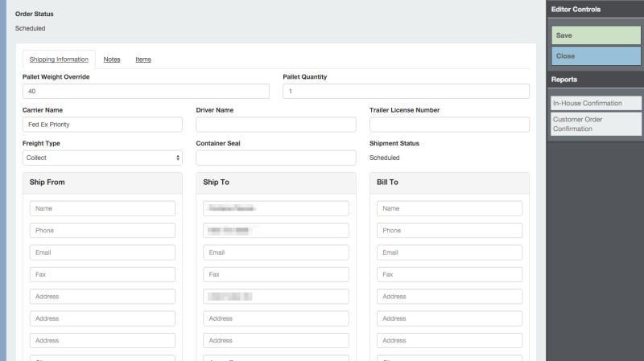
Task: Click the Save button
Action: point(596,35)
